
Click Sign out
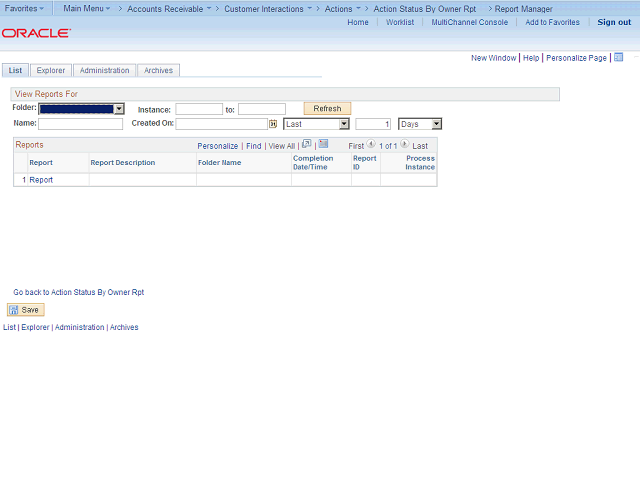pos(614,22)
